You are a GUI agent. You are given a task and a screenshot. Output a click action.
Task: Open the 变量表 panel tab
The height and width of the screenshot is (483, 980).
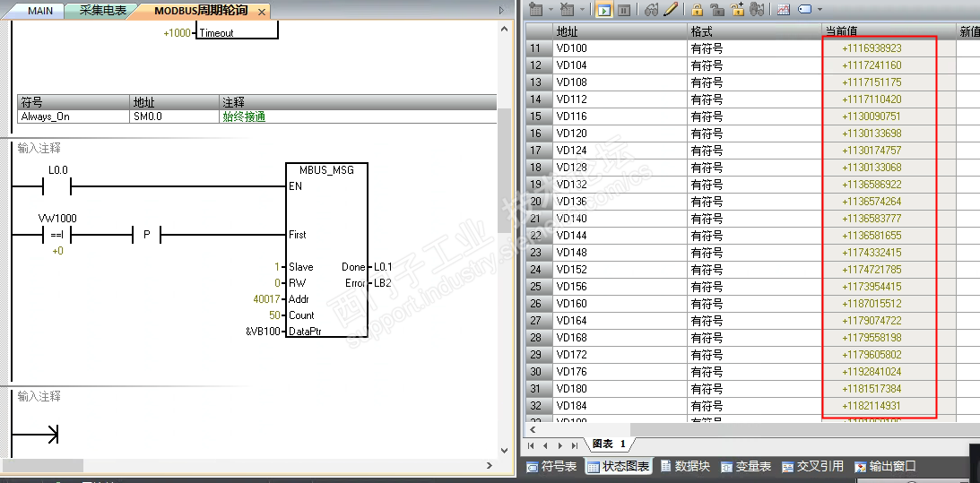pyautogui.click(x=747, y=466)
